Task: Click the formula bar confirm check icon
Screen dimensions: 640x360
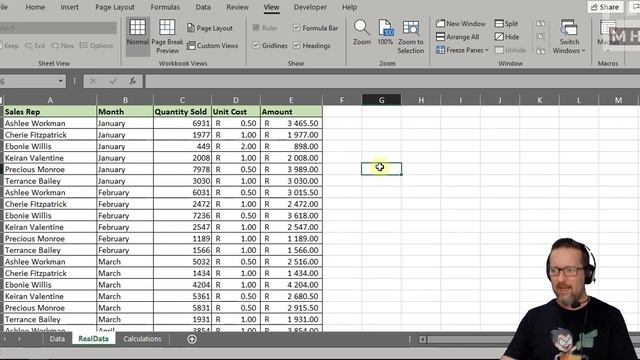Action: click(x=113, y=81)
